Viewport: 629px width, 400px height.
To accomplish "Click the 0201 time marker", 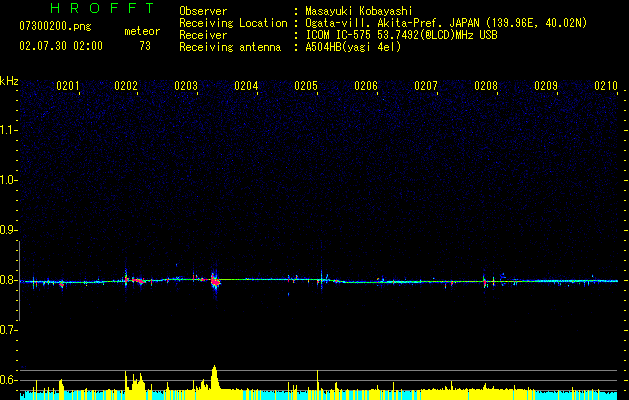I will pos(67,86).
